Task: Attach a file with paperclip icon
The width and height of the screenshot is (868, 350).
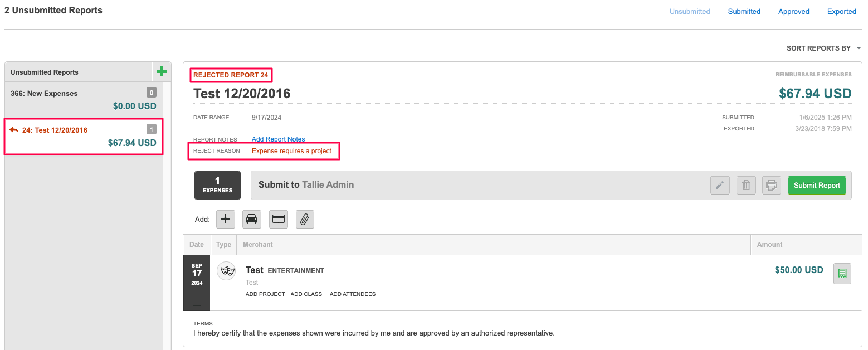Action: coord(304,219)
